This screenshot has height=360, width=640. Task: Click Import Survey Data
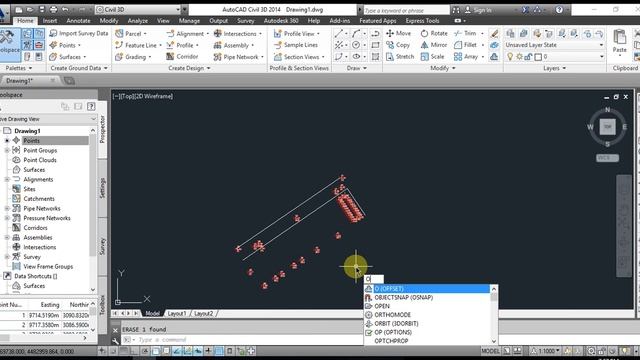[x=79, y=33]
